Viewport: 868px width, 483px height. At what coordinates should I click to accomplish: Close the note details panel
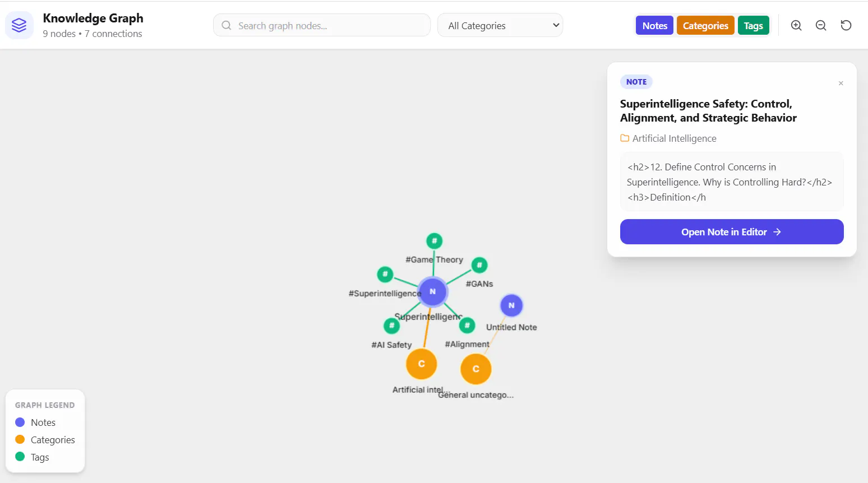pyautogui.click(x=841, y=83)
